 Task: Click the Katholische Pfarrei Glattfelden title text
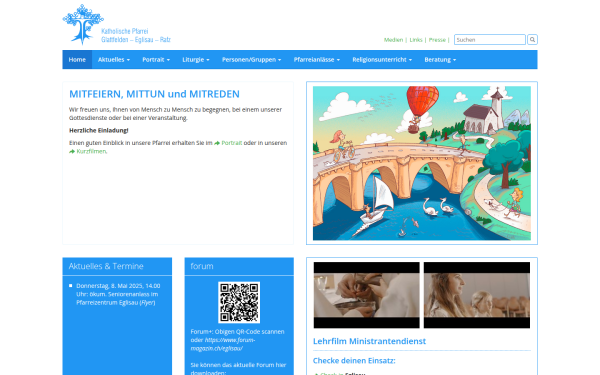[x=136, y=35]
